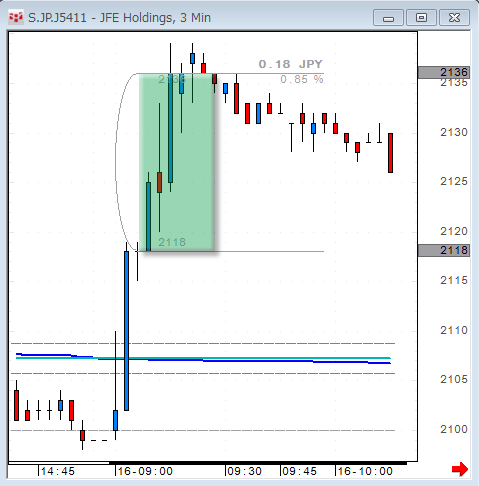Select the 2118 price marker on axis
Screen dimensions: 479x486
click(x=444, y=250)
